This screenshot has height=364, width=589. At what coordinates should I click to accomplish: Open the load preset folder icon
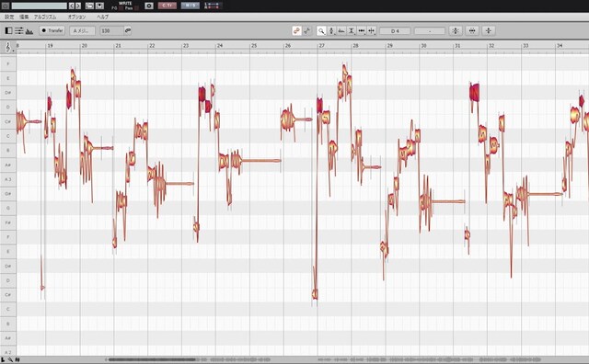(x=89, y=6)
